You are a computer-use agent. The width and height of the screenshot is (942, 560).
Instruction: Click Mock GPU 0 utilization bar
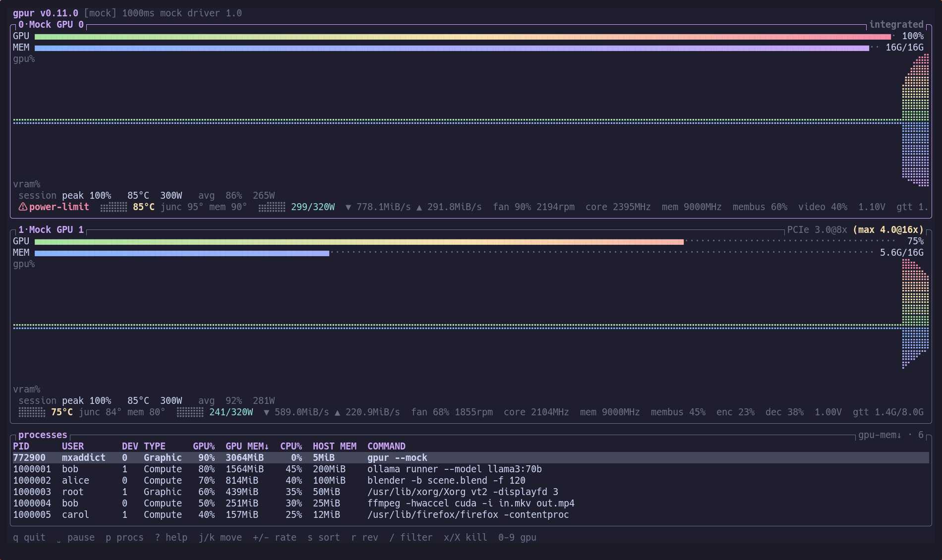coord(465,36)
